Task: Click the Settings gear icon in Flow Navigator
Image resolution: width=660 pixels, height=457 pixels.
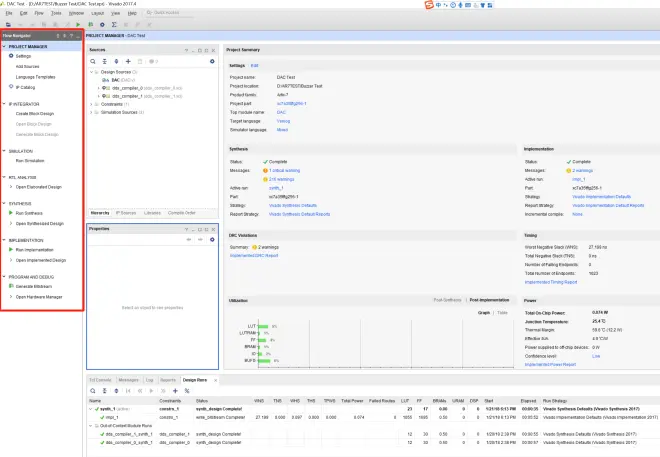Action: pos(11,56)
